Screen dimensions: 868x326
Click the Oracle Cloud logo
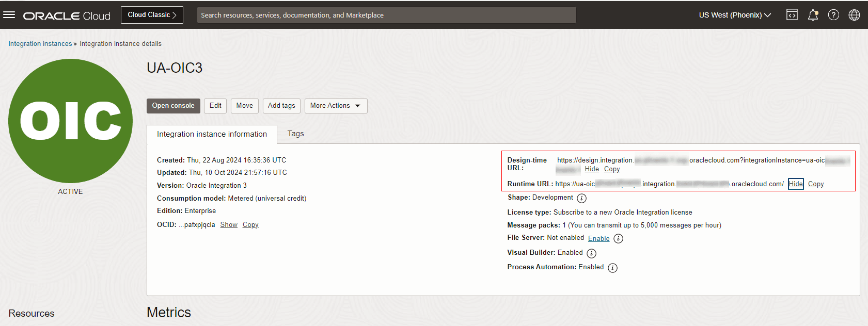coord(67,15)
